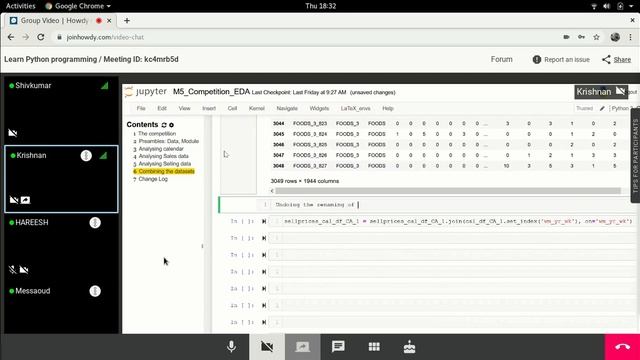The height and width of the screenshot is (360, 640).
Task: Open Contents settings gear icon
Action: click(x=171, y=125)
